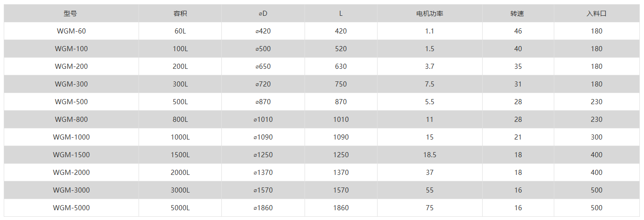
Task: Click the WGM-2000 row label
Action: click(x=71, y=173)
